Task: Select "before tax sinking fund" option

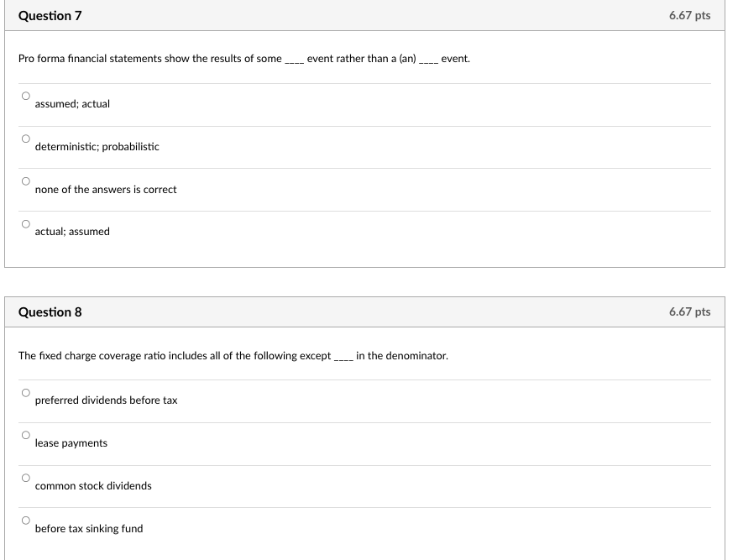Action: [24, 520]
